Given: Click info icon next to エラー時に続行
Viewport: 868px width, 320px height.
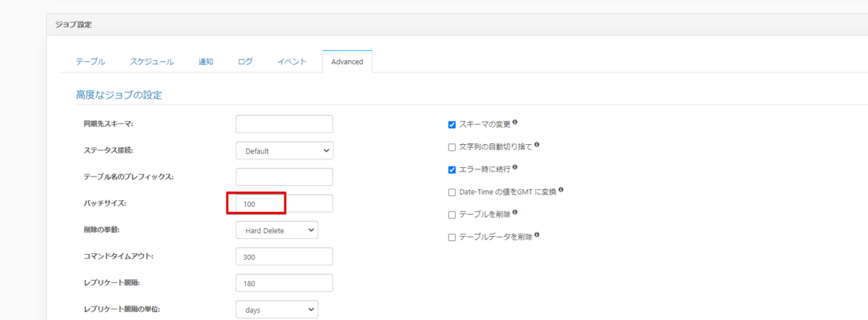Looking at the screenshot, I should 515,167.
